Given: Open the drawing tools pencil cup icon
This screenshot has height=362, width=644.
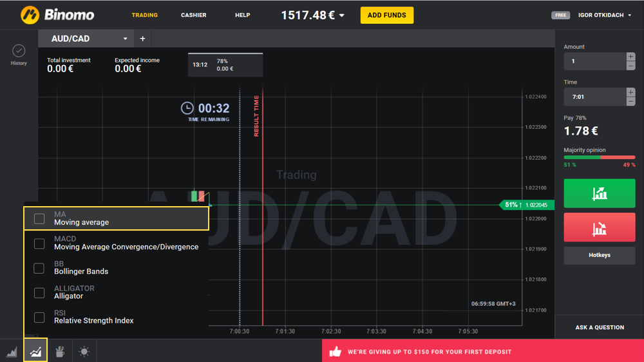Looking at the screenshot, I should pos(60,352).
